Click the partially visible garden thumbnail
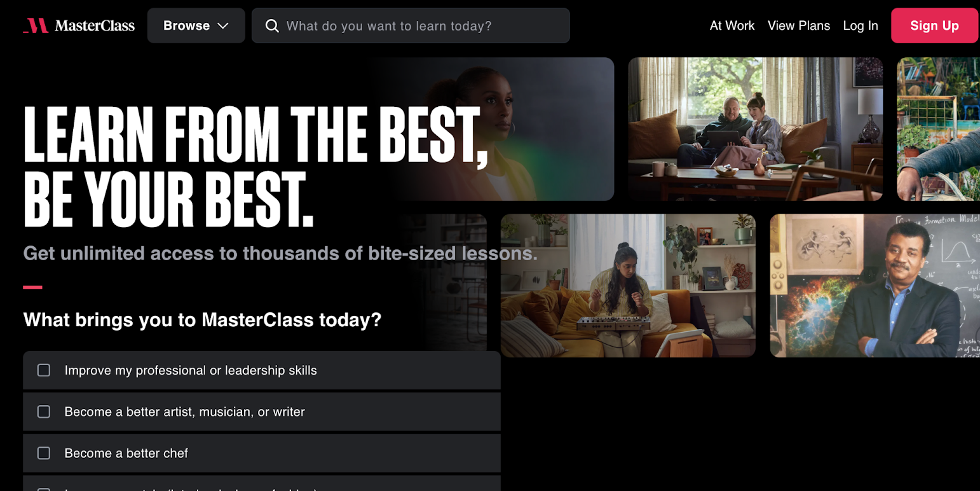Viewport: 980px width, 491px height. [938, 129]
